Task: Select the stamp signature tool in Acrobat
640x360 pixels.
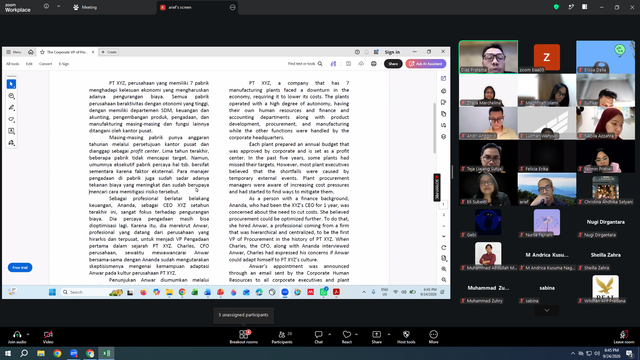Action: [11, 143]
